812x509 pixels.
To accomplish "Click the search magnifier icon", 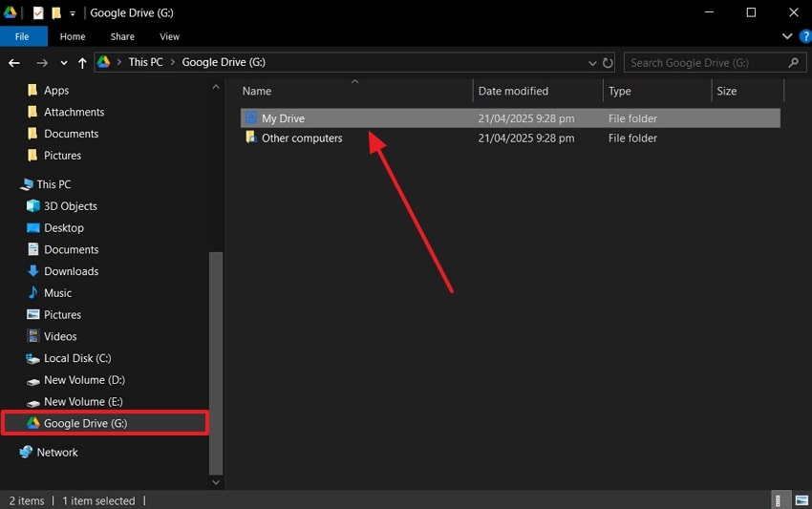I will click(793, 63).
